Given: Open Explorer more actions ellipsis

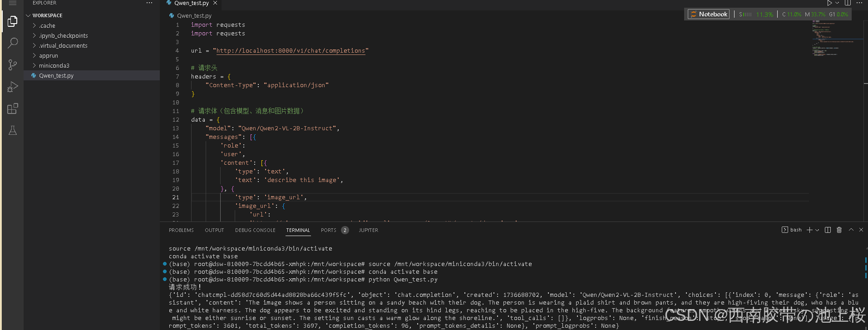Looking at the screenshot, I should coord(149,3).
